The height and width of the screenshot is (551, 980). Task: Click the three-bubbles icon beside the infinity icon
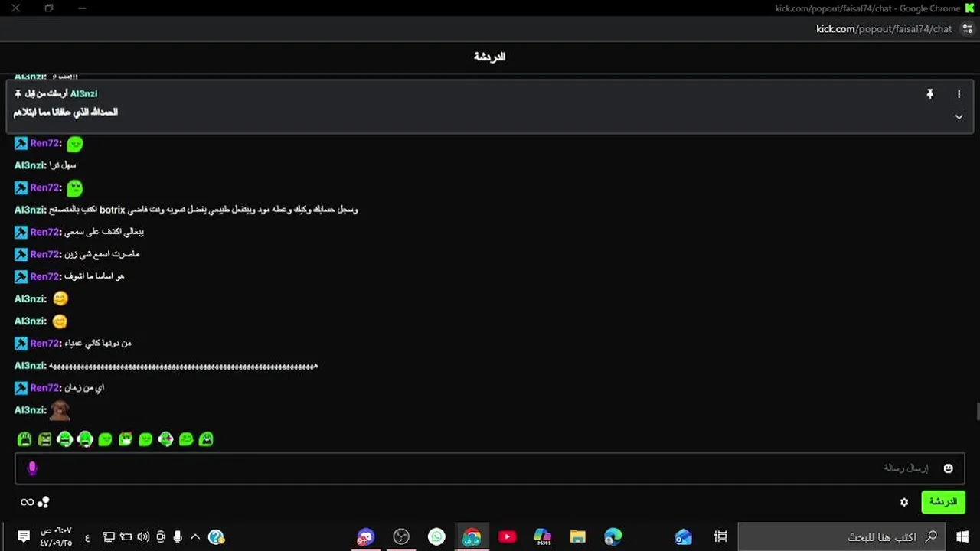click(44, 502)
